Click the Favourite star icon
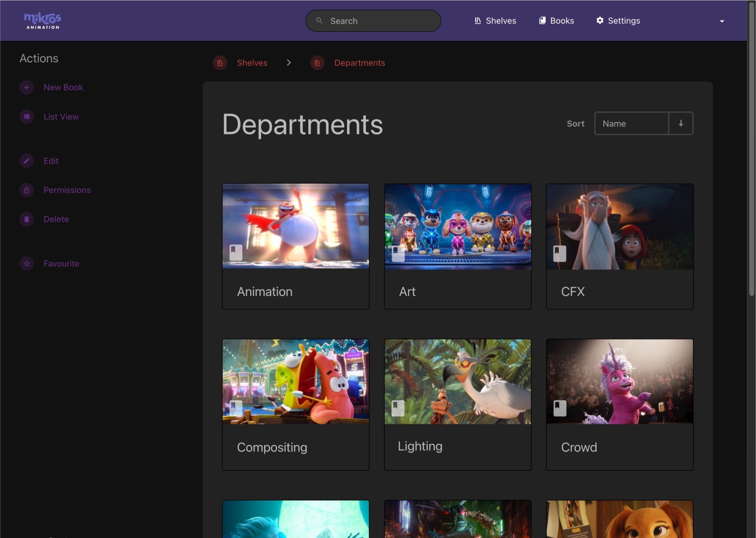 [26, 264]
